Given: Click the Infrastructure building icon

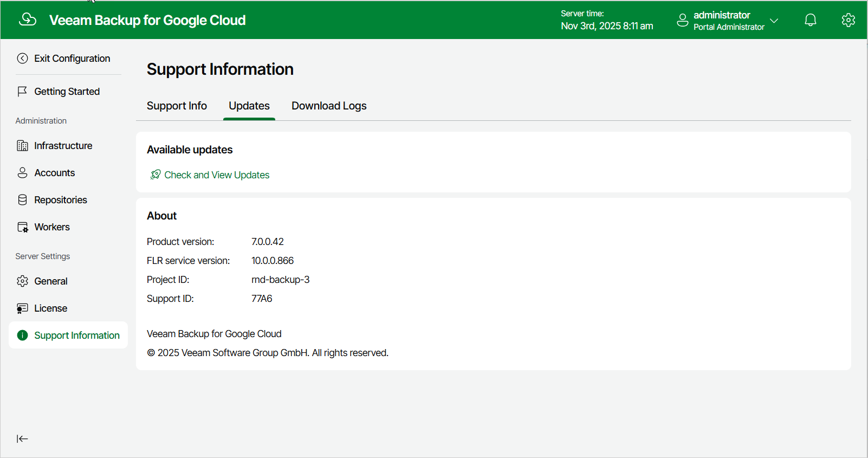Looking at the screenshot, I should (22, 146).
